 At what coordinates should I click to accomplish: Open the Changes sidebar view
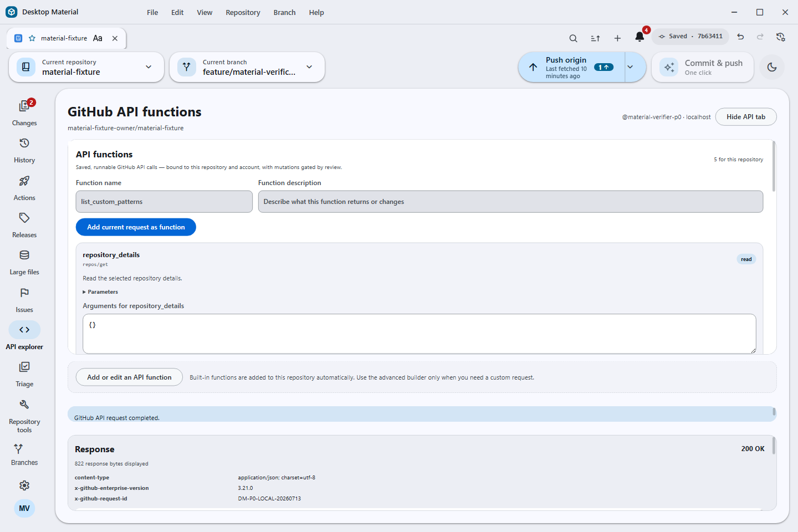tap(24, 112)
